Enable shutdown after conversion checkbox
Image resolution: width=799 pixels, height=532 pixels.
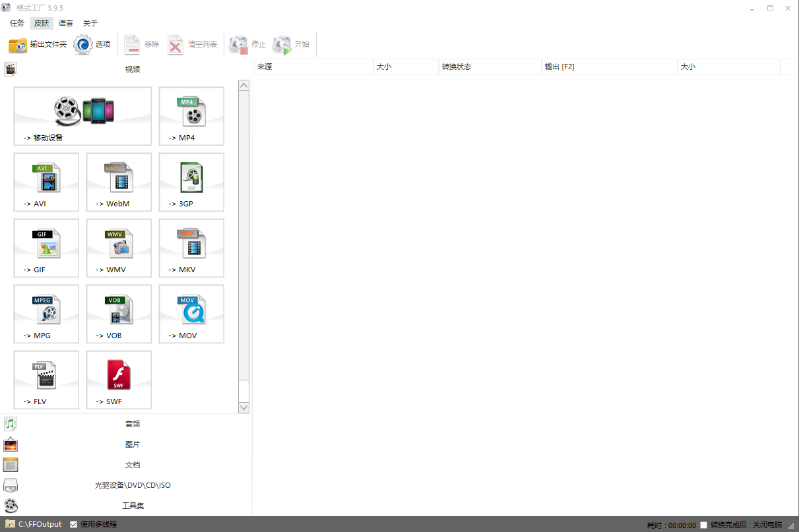coord(703,525)
